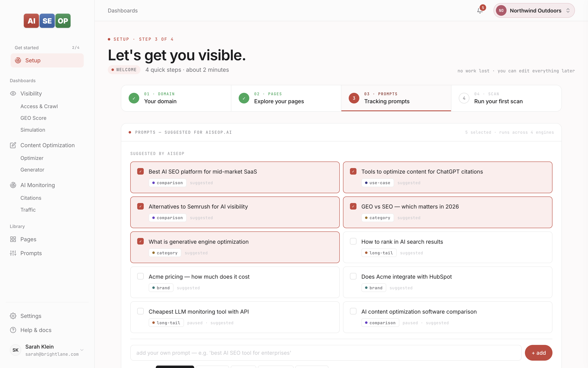The image size is (588, 368).
Task: Click comparison tag on Alternatives to Semrush card
Action: click(x=167, y=218)
